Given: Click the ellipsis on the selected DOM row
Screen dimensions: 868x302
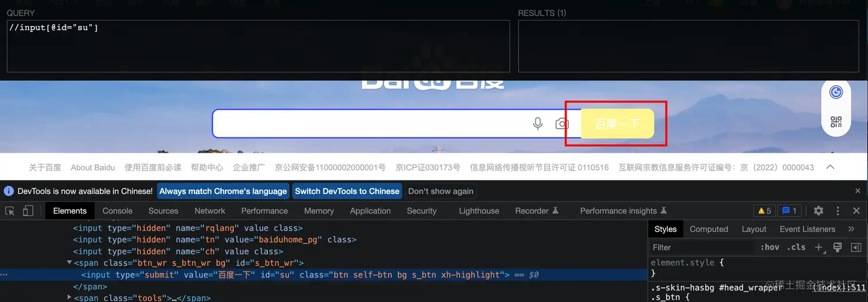Looking at the screenshot, I should point(4,275).
